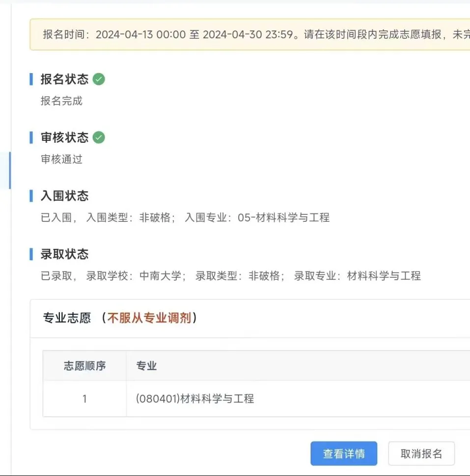Click the 志愿顺序 column header
This screenshot has height=476, width=470.
point(84,366)
